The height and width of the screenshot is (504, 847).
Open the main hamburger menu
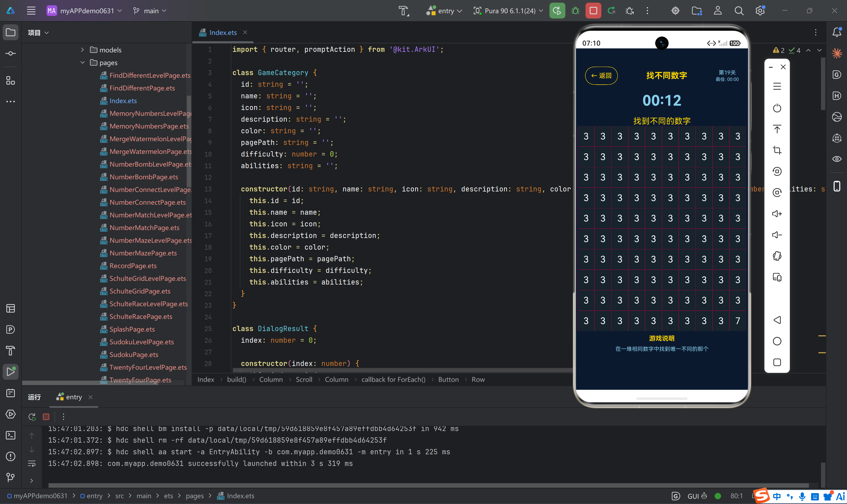(31, 11)
